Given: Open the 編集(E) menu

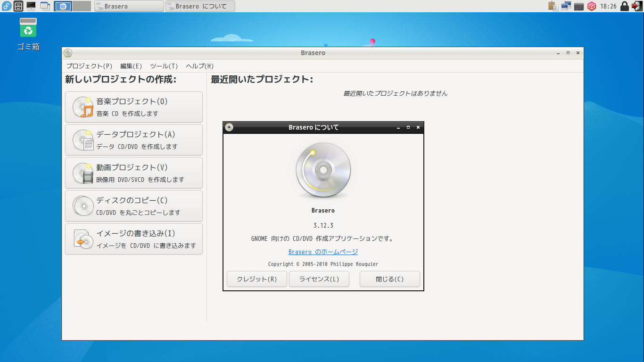Looking at the screenshot, I should tap(131, 66).
